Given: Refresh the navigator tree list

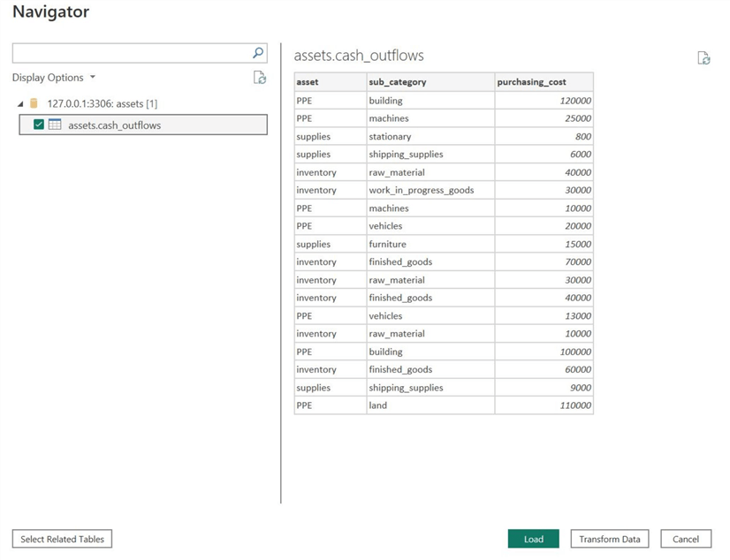Looking at the screenshot, I should click(x=260, y=78).
